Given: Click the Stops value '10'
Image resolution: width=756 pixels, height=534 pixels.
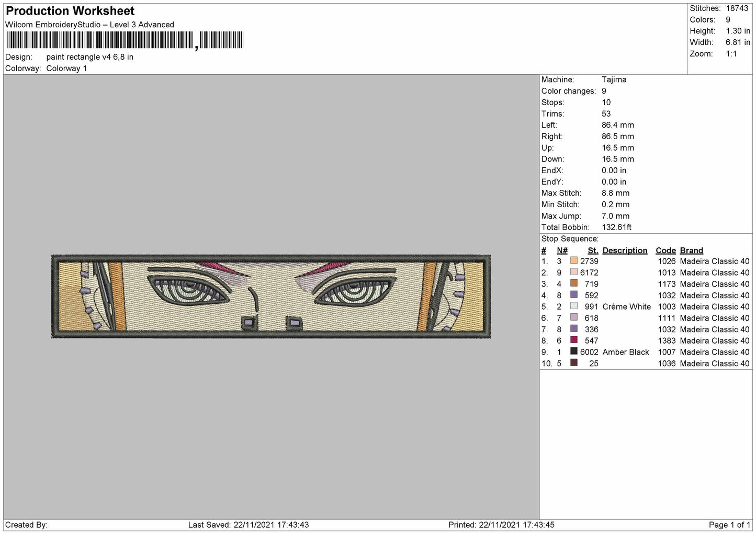Looking at the screenshot, I should pyautogui.click(x=606, y=103).
